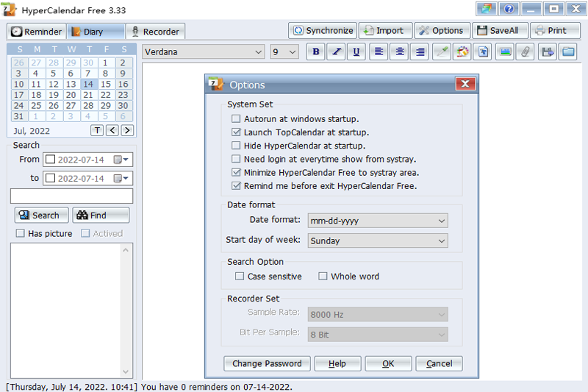
Task: Check the Has picture filter
Action: pos(21,233)
